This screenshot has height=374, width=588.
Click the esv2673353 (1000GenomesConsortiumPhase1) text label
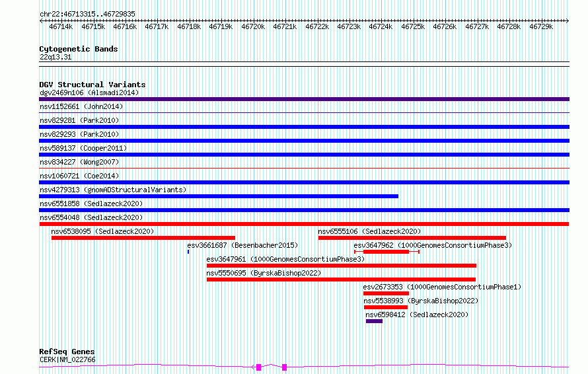[442, 287]
